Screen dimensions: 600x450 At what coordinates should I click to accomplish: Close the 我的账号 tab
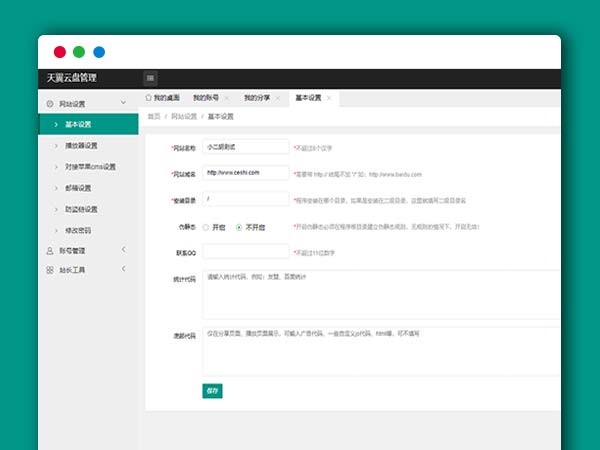226,98
